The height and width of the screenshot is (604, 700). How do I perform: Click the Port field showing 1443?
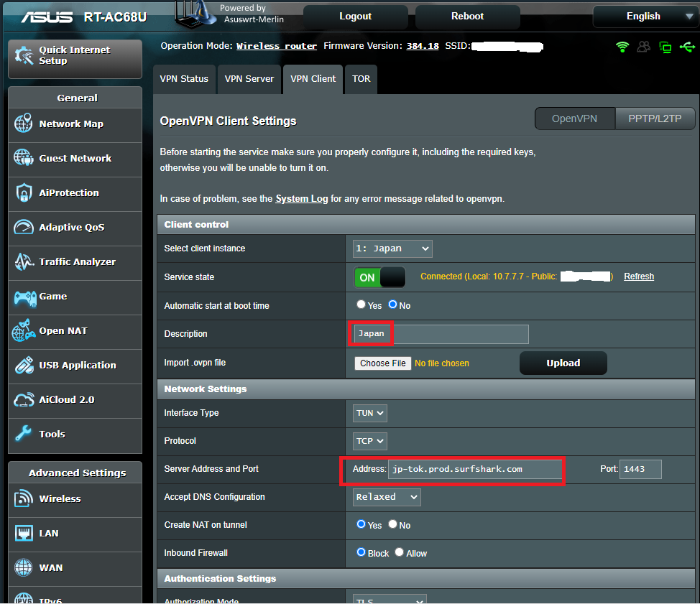click(640, 469)
